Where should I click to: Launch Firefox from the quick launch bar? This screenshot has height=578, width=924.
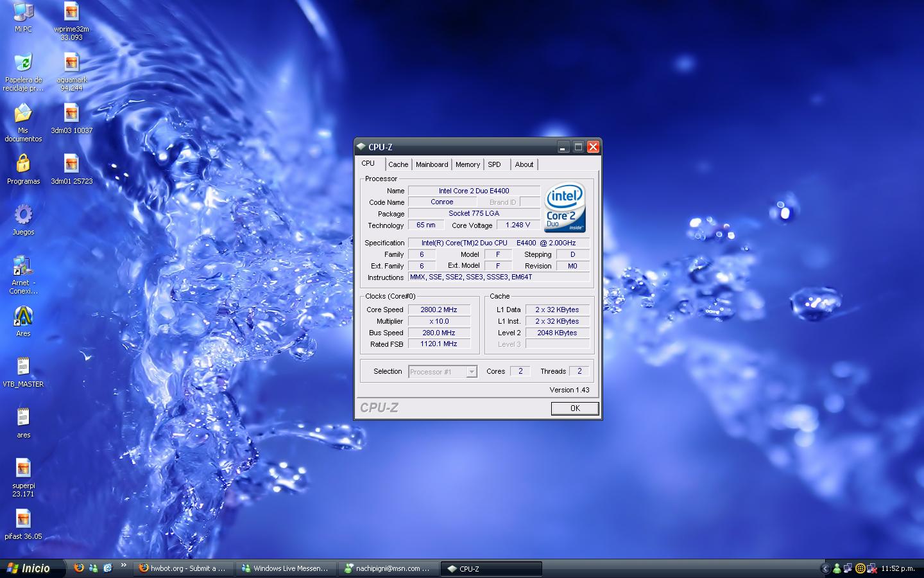coord(79,568)
